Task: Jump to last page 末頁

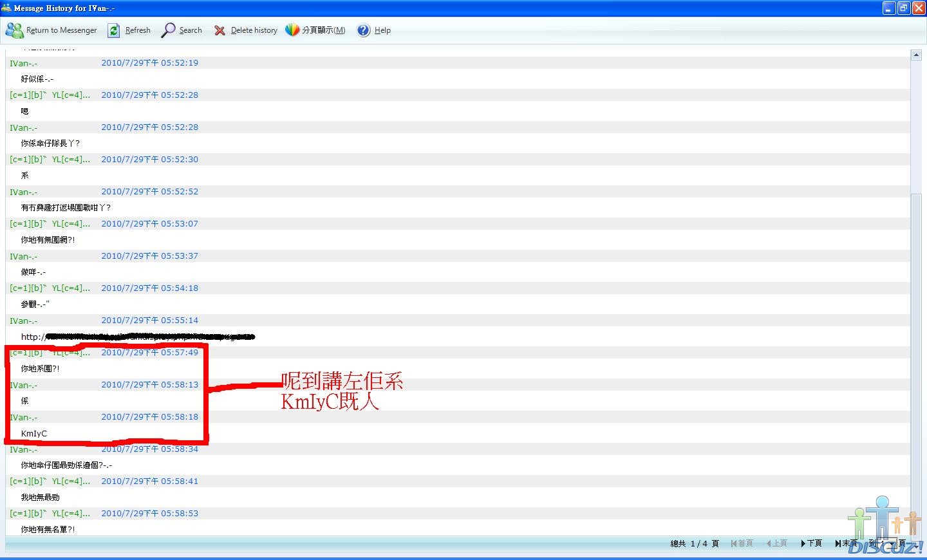Action: 846,543
